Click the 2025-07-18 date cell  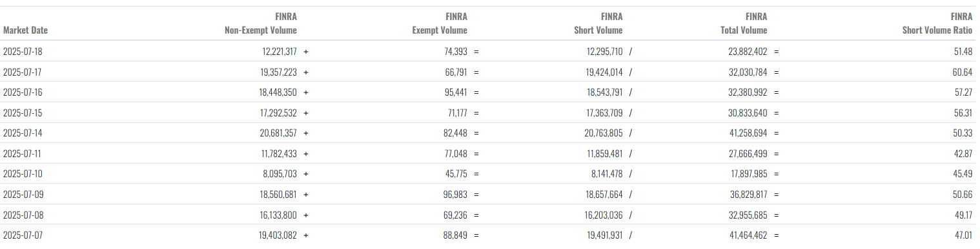pos(23,51)
